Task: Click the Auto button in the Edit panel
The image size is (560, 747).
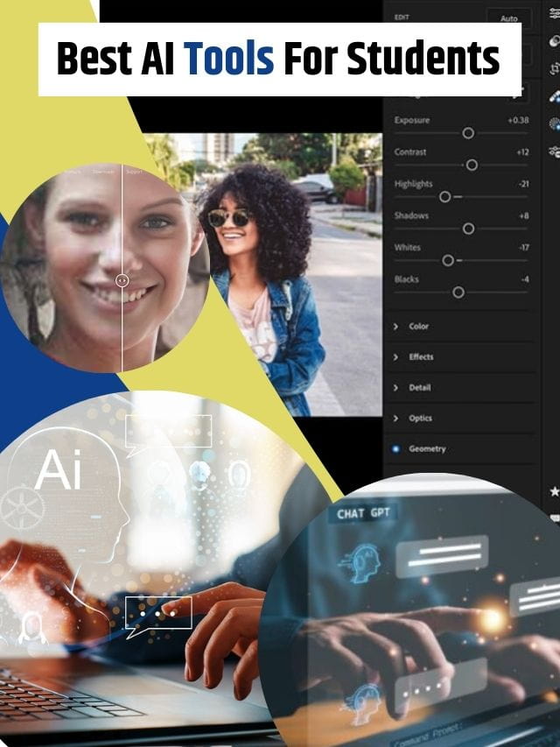Action: (508, 18)
